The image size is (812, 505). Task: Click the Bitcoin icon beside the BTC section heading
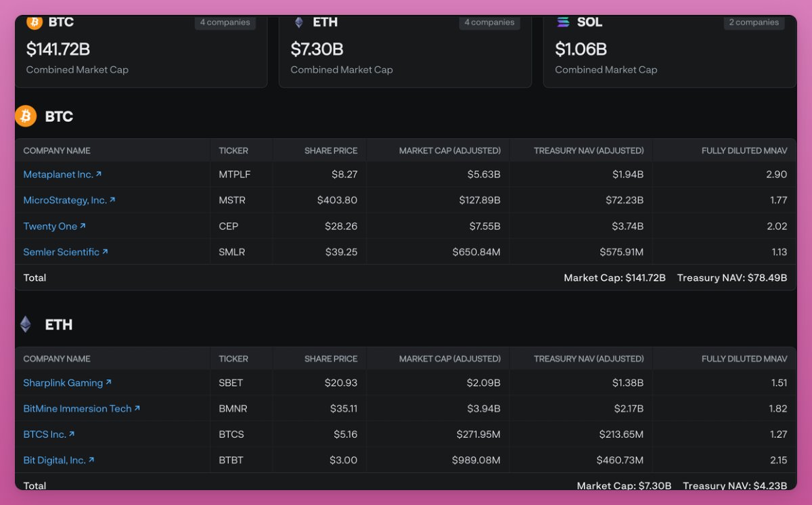[x=26, y=116]
